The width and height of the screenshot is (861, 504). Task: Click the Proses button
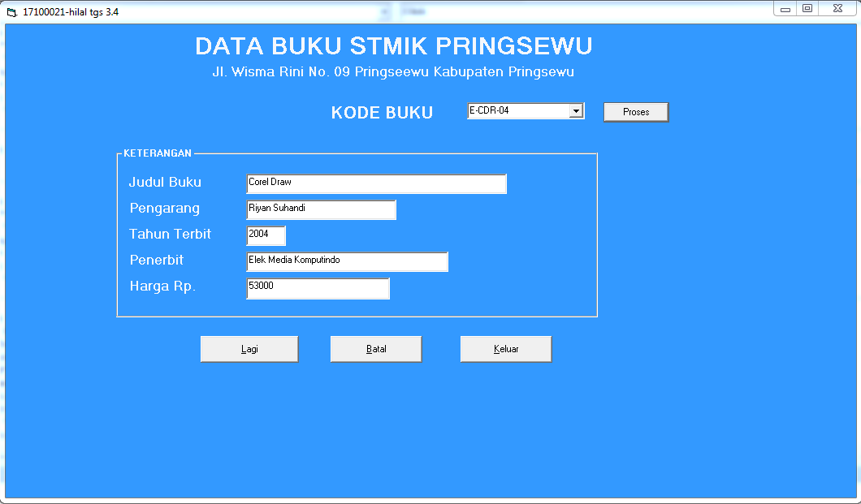[636, 112]
